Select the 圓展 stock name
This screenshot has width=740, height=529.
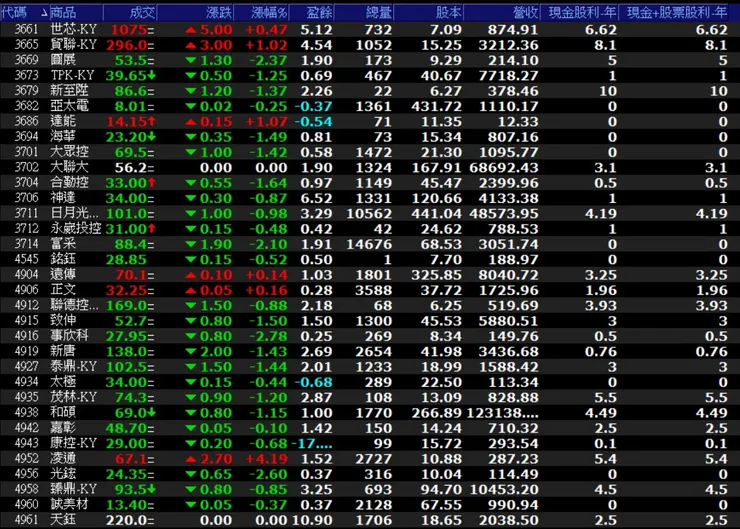[x=63, y=60]
